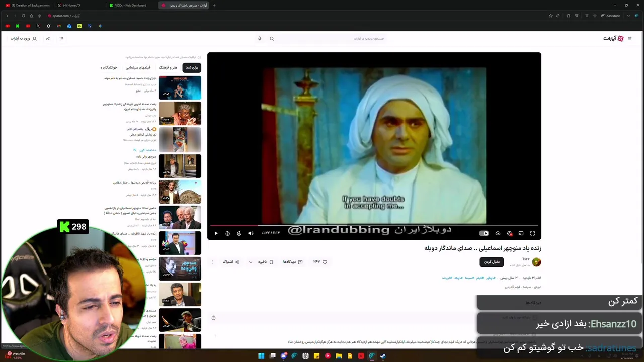Go to Aparat home via logo

pyautogui.click(x=613, y=38)
